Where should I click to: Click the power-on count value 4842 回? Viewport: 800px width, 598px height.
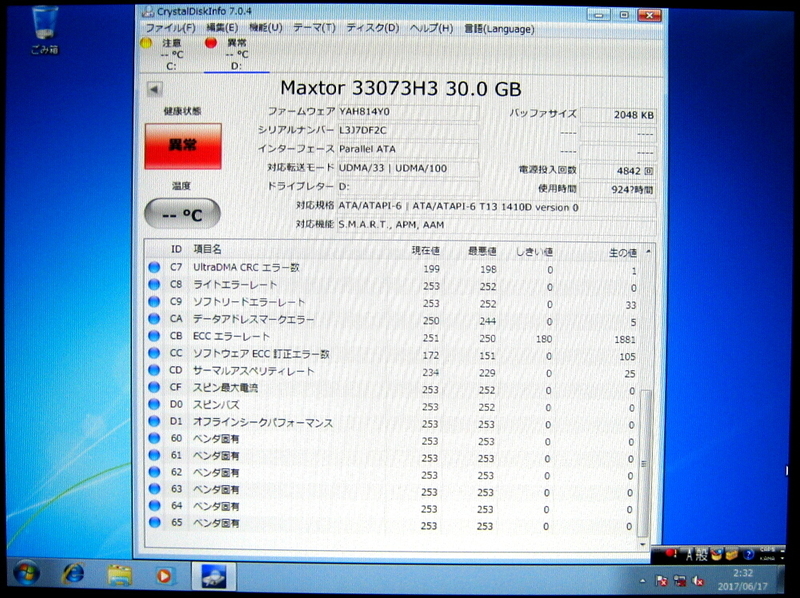coord(618,171)
